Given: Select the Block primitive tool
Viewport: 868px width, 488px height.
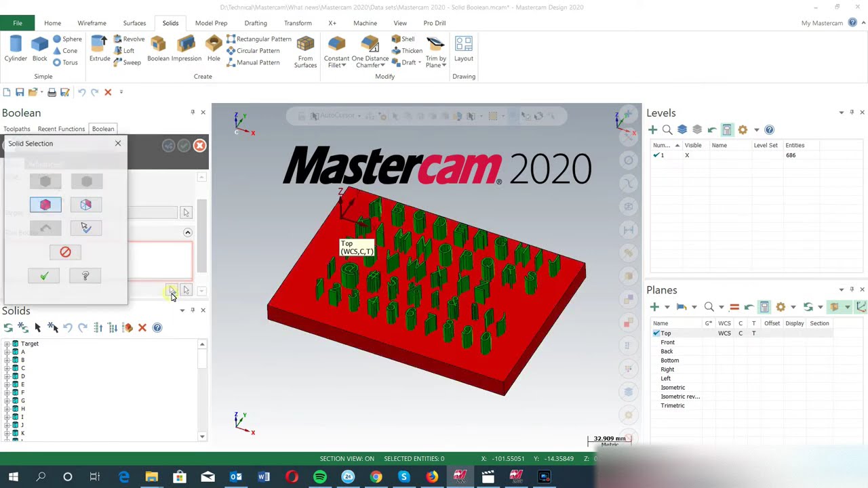Looking at the screenshot, I should [x=39, y=49].
